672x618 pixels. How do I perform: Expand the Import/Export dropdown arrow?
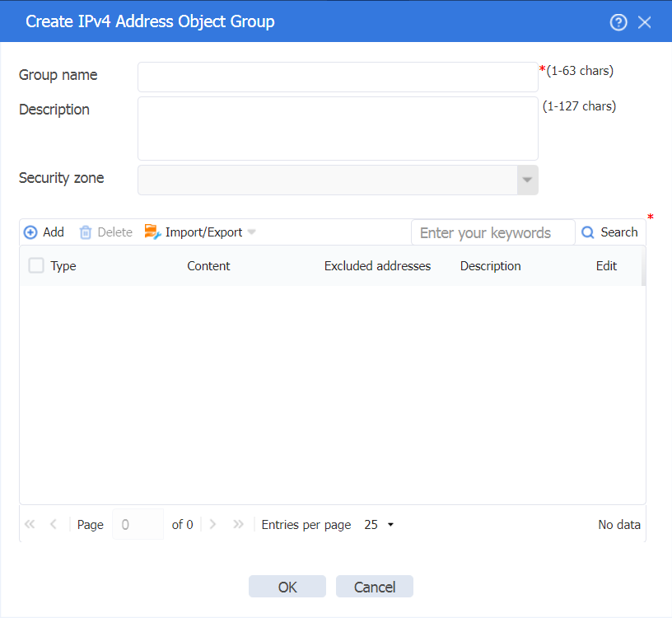point(251,232)
